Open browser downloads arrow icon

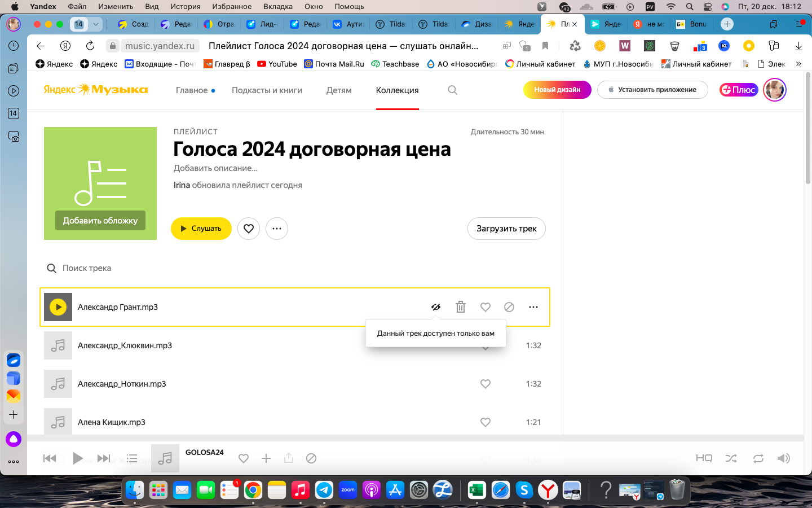pyautogui.click(x=798, y=46)
